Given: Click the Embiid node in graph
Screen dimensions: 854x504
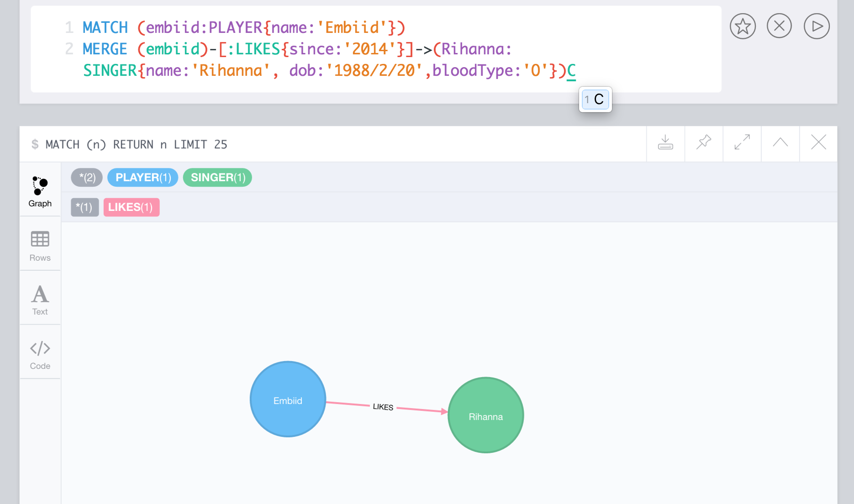Looking at the screenshot, I should point(288,399).
